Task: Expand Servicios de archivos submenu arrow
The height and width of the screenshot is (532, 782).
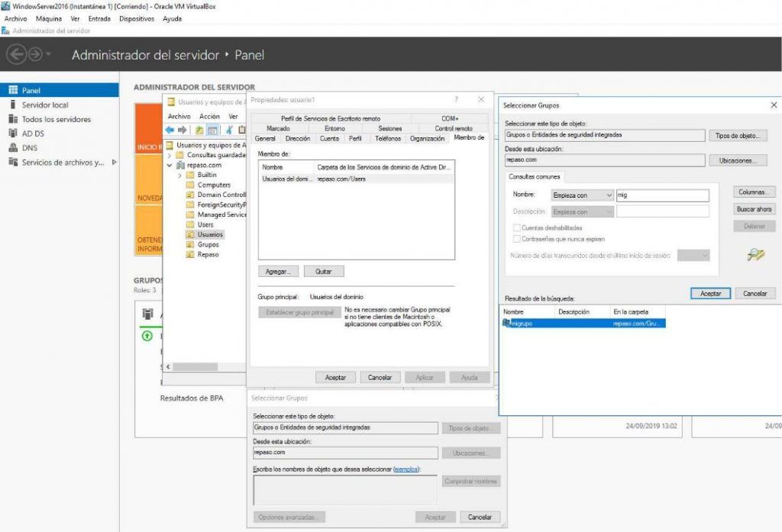Action: pos(115,162)
